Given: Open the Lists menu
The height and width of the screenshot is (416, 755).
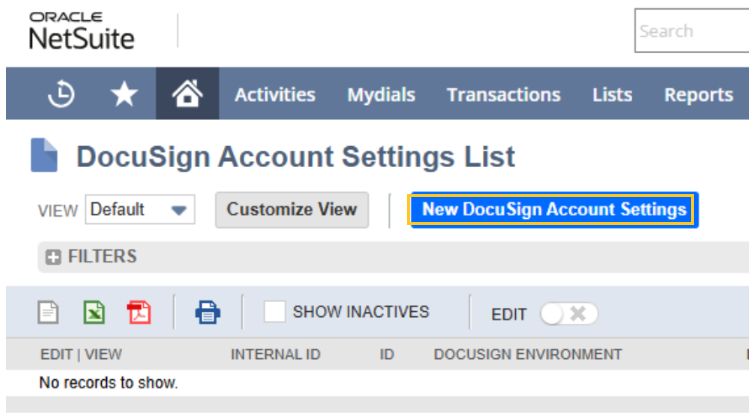Looking at the screenshot, I should click(x=612, y=95).
